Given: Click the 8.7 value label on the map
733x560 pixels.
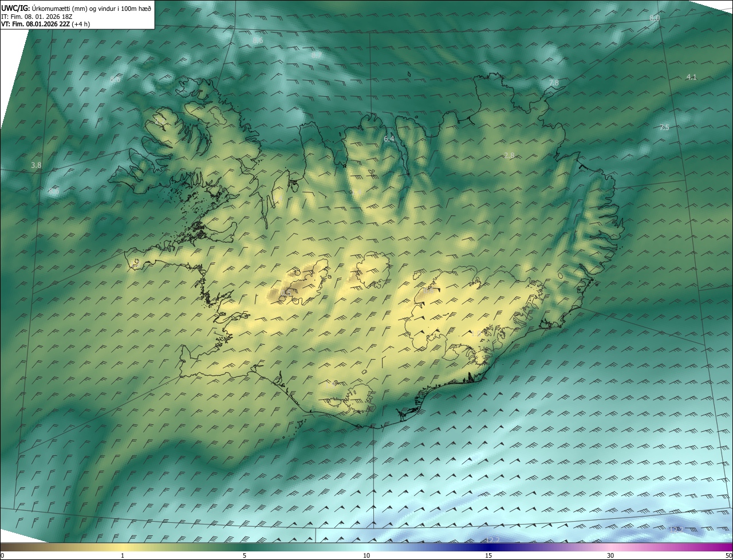Looking at the screenshot, I should pos(317,56).
